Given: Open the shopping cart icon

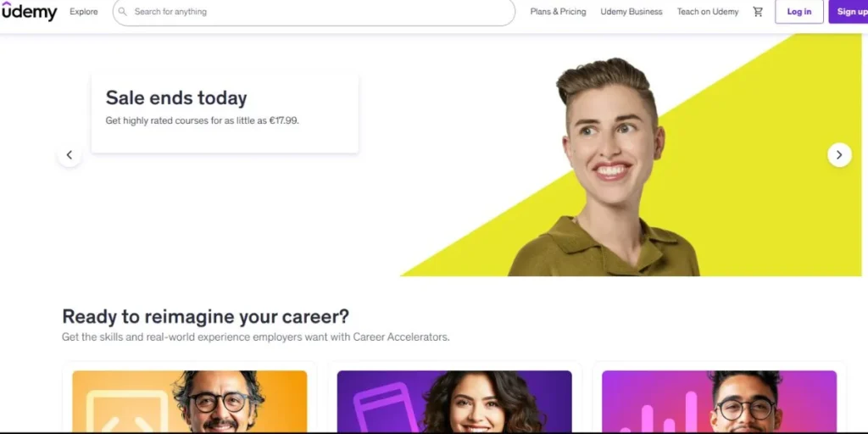Looking at the screenshot, I should 758,12.
